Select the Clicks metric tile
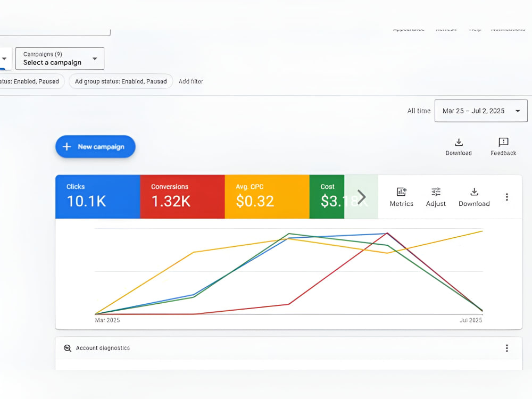The image size is (532, 399). pos(98,197)
